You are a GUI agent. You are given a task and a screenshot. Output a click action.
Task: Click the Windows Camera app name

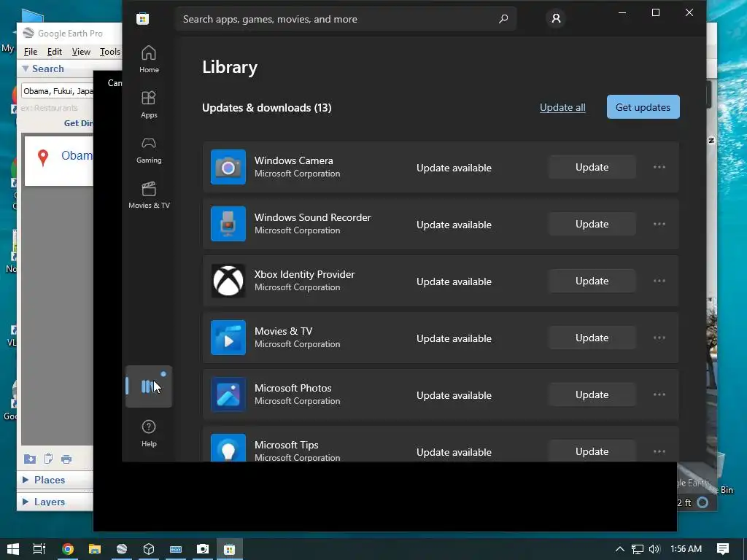(293, 160)
